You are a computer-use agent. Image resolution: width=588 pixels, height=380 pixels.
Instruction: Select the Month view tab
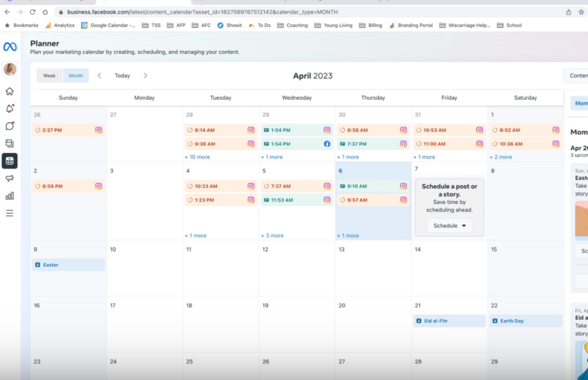(76, 75)
